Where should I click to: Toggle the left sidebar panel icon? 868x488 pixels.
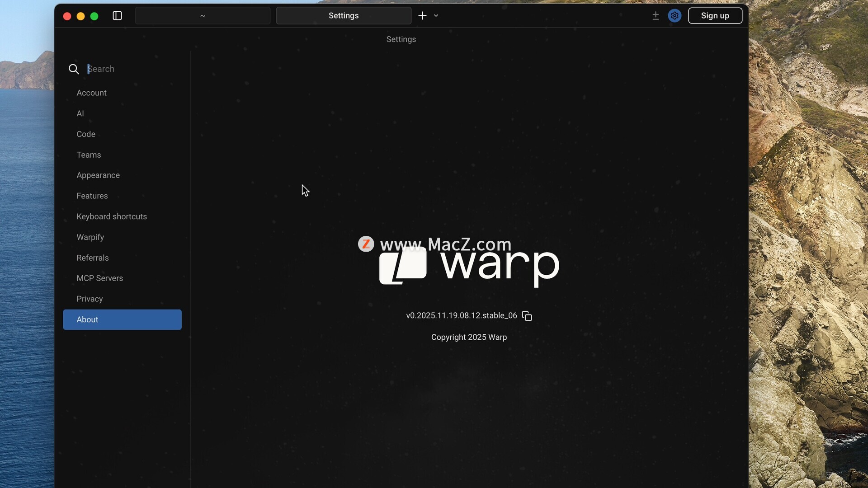click(117, 16)
